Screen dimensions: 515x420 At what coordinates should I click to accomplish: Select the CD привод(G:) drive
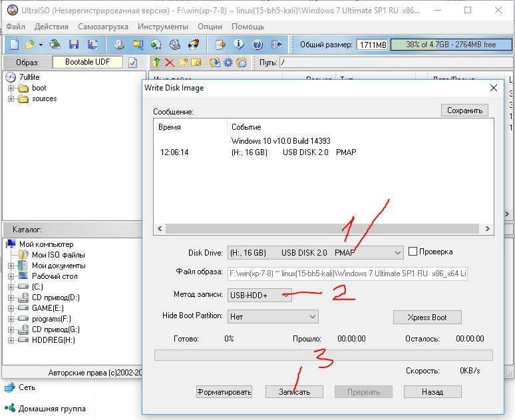point(56,329)
